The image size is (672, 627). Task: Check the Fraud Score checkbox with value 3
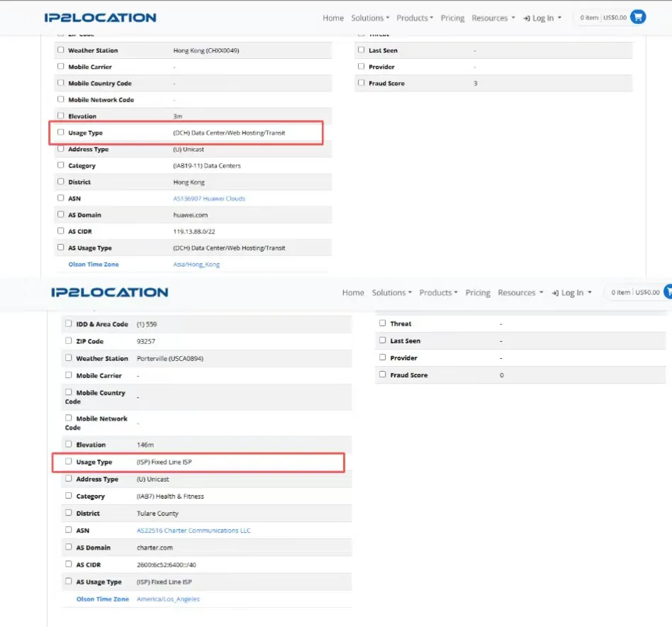pos(362,83)
